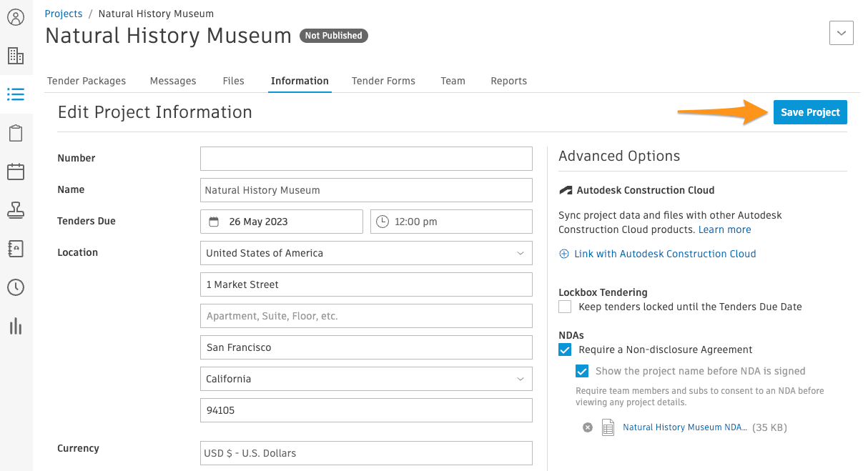Viewport: 868px width, 471px height.
Task: Click the 1 Market Street address field
Action: click(x=366, y=284)
